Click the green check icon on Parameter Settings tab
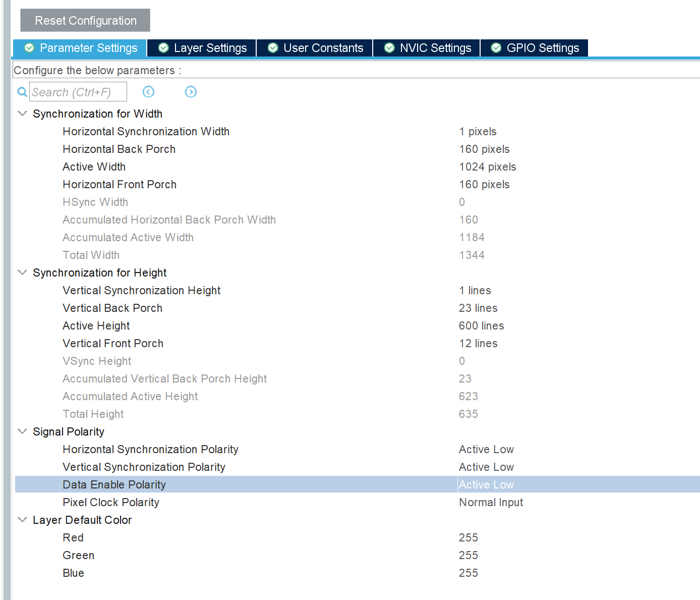700x600 pixels. 29,48
